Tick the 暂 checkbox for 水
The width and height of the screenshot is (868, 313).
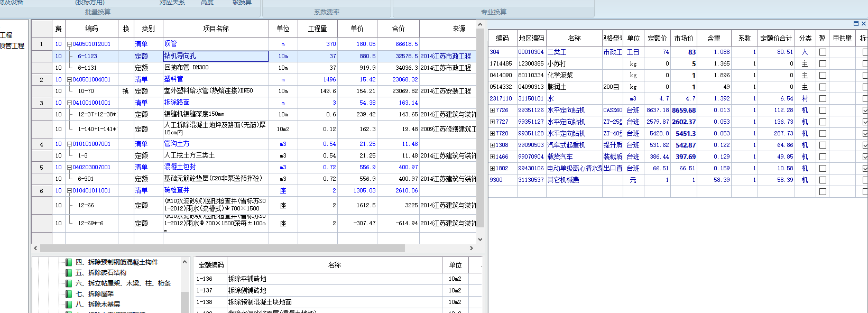coord(823,99)
